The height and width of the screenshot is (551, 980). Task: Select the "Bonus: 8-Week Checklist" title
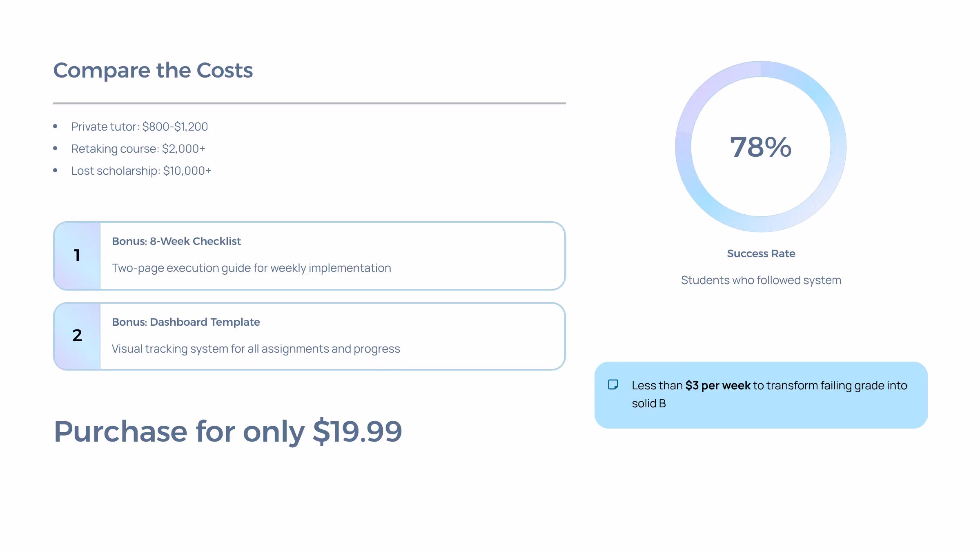tap(176, 241)
